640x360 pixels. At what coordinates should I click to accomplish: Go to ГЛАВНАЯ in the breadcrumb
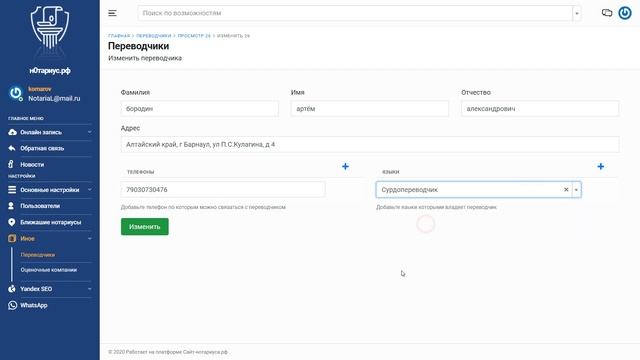119,36
